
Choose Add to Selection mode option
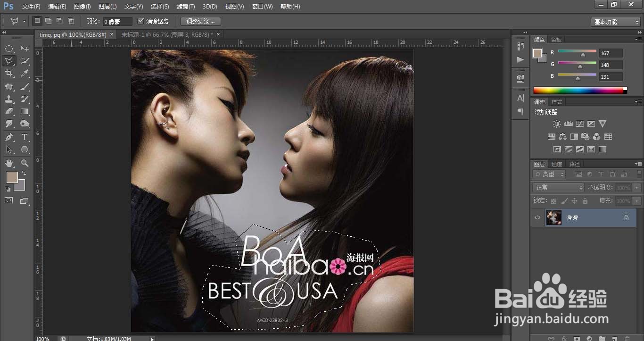click(48, 21)
